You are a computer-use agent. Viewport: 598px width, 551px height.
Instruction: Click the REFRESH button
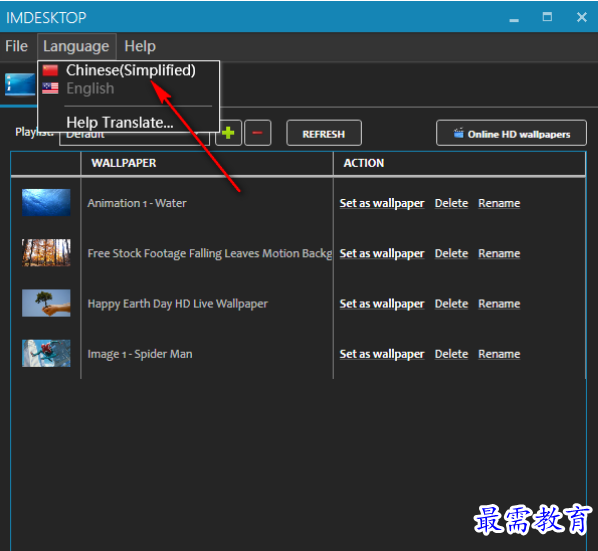(x=324, y=133)
